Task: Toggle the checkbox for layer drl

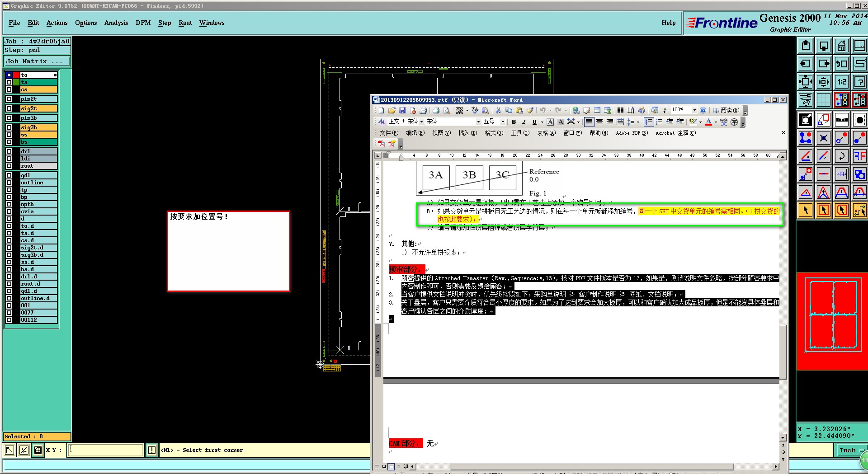Action: click(9, 151)
